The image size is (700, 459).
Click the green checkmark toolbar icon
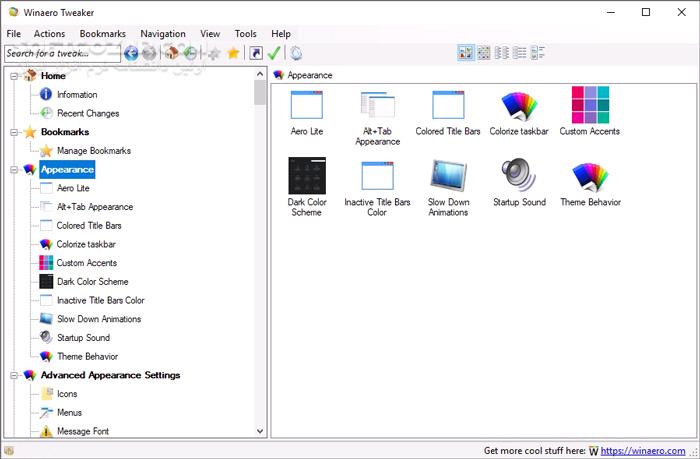(x=274, y=53)
